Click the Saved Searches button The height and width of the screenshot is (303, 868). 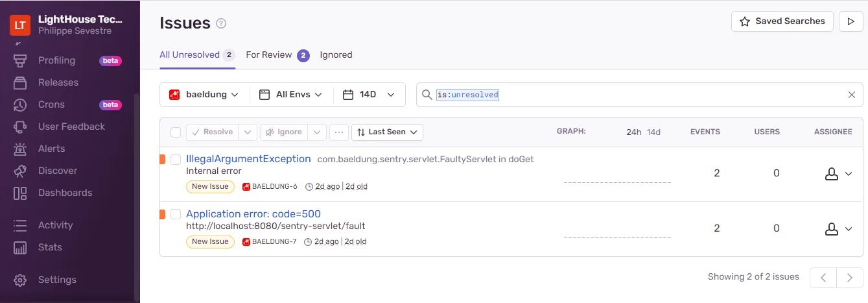(x=782, y=21)
